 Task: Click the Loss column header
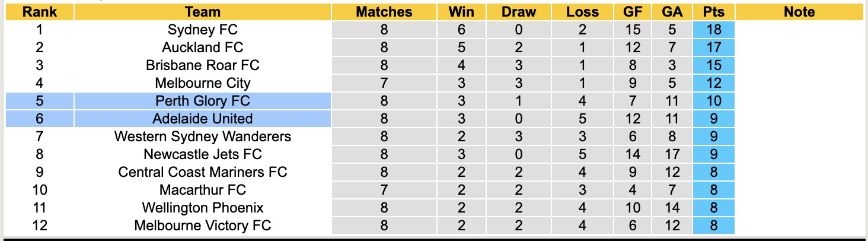coord(582,12)
